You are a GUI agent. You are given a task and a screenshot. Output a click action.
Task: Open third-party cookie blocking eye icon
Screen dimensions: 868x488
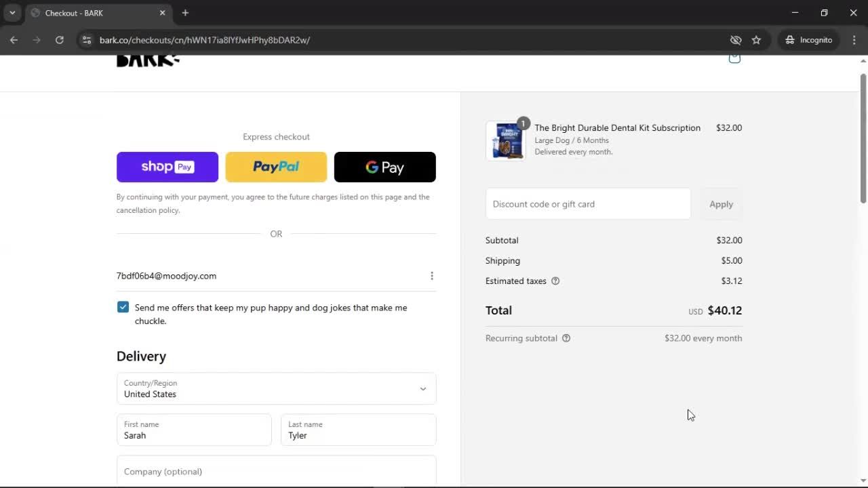[x=736, y=40]
